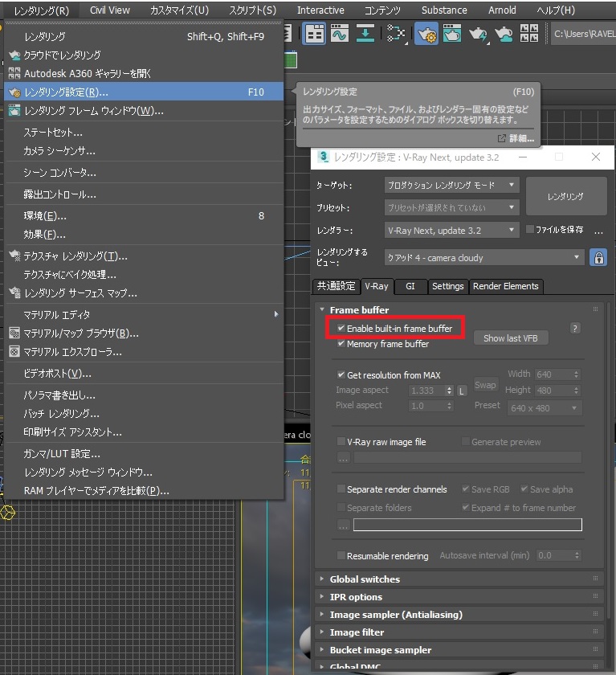This screenshot has width=616, height=675.
Task: Switch to the common settings tab
Action: (336, 286)
